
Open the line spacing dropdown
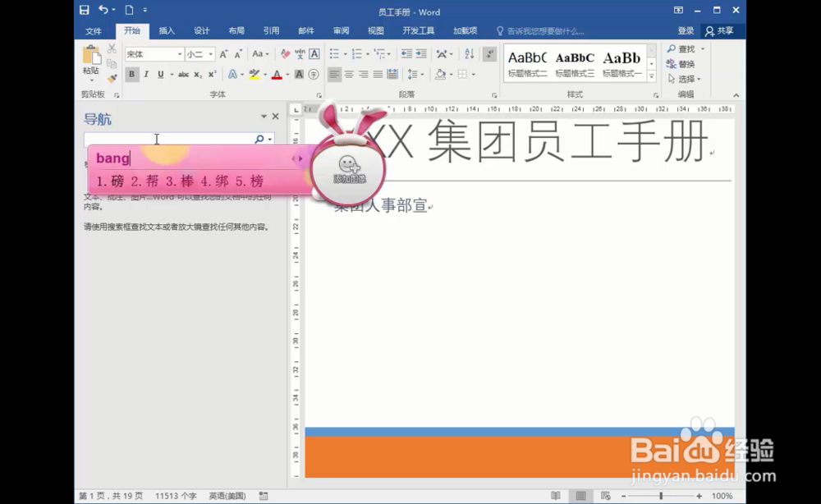(415, 75)
